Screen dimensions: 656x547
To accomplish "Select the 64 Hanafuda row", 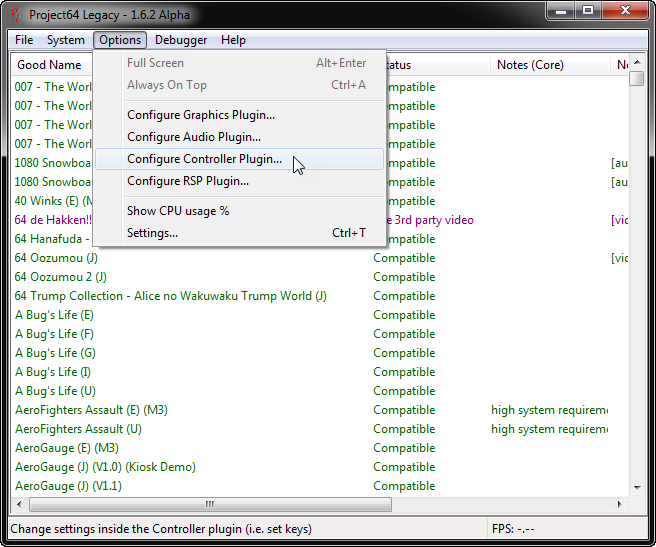I will click(53, 239).
